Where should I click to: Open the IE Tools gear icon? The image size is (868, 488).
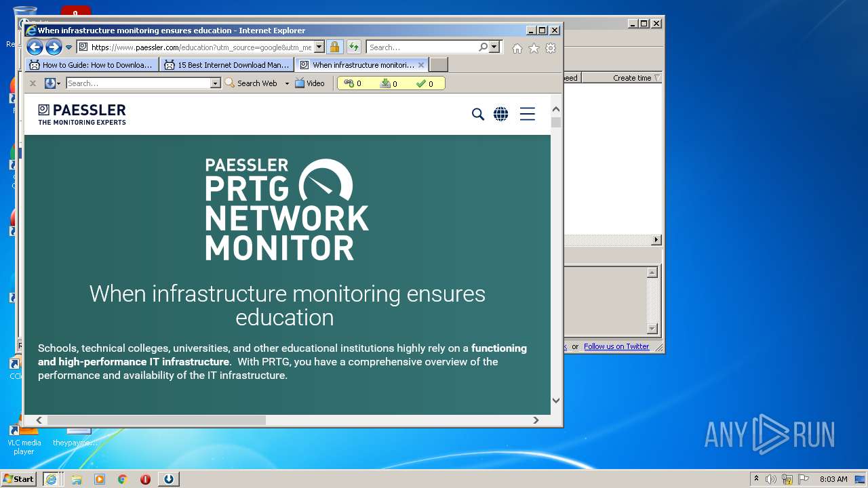click(x=551, y=48)
